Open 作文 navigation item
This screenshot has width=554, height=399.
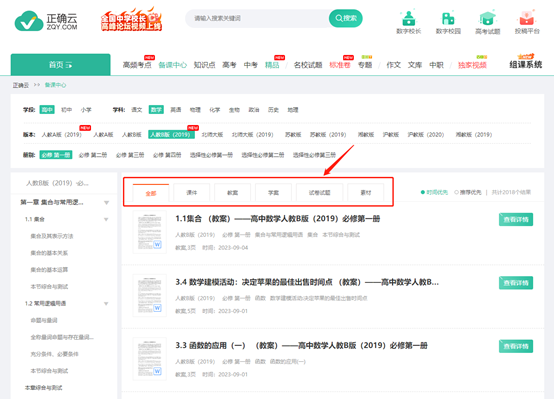coord(393,65)
